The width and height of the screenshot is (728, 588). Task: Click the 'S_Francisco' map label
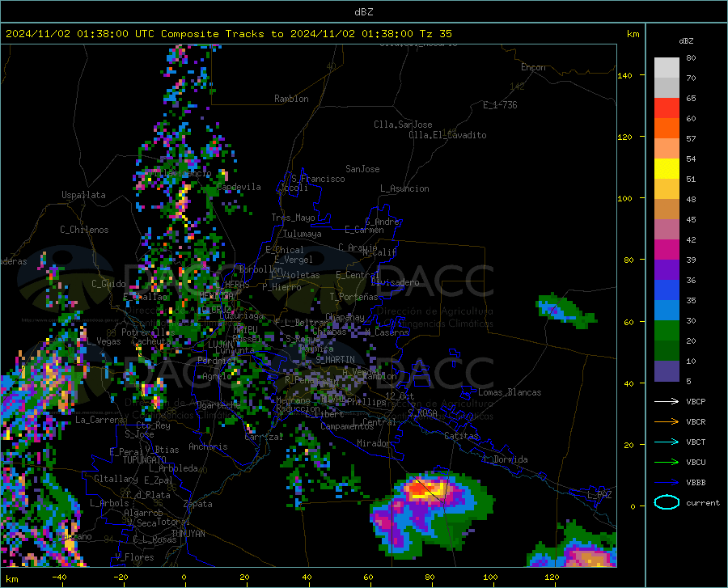point(318,179)
